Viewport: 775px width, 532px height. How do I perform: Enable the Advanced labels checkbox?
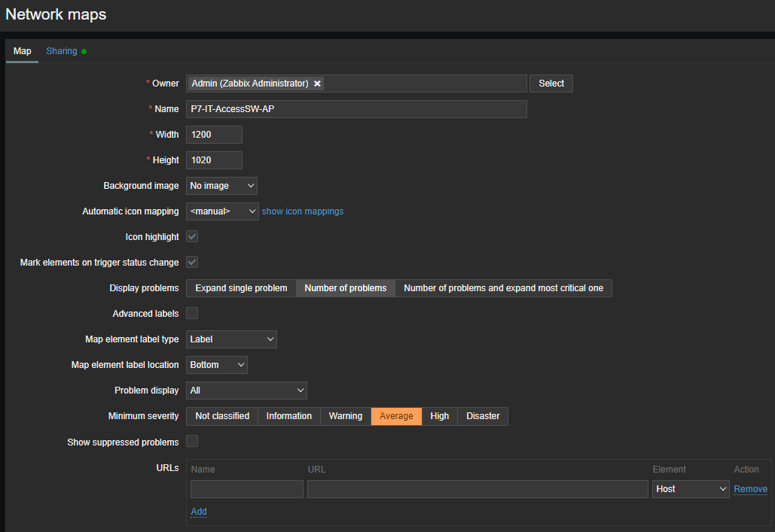192,314
